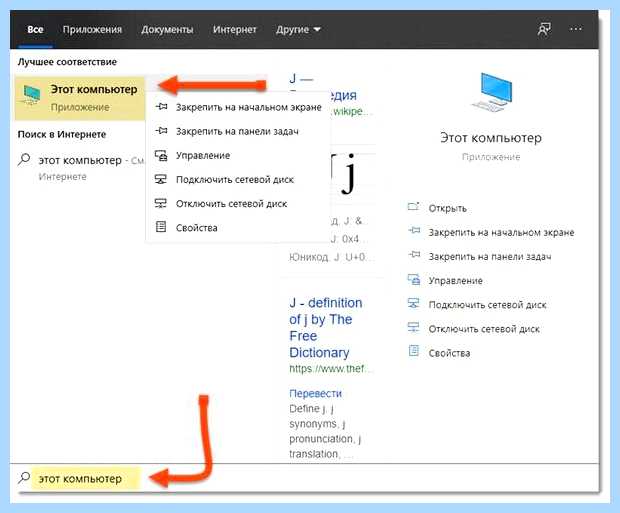The width and height of the screenshot is (620, 513).
Task: Click the https://www.thef... URL
Action: (331, 369)
